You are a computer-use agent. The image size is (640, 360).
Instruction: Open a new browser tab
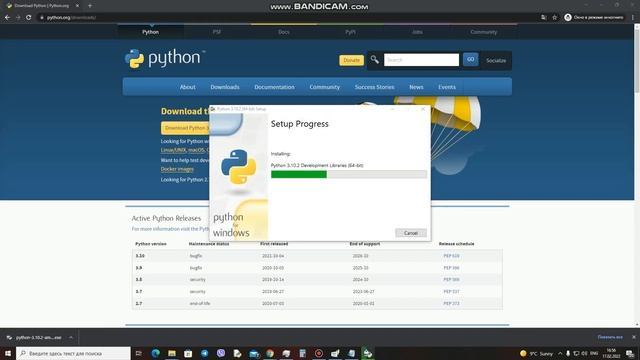pyautogui.click(x=90, y=6)
